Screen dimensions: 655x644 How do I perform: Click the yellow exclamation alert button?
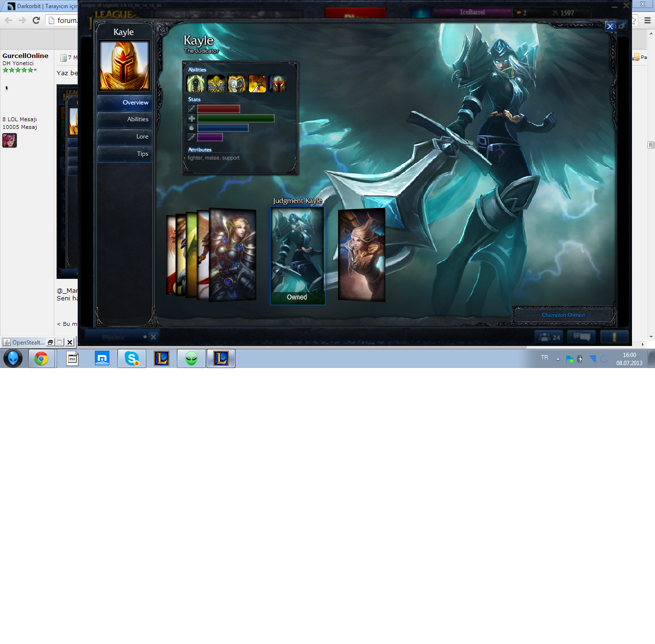pos(614,337)
